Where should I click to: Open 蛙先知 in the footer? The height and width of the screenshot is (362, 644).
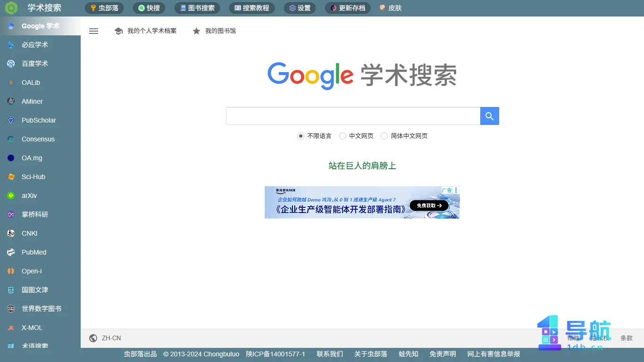click(x=409, y=354)
